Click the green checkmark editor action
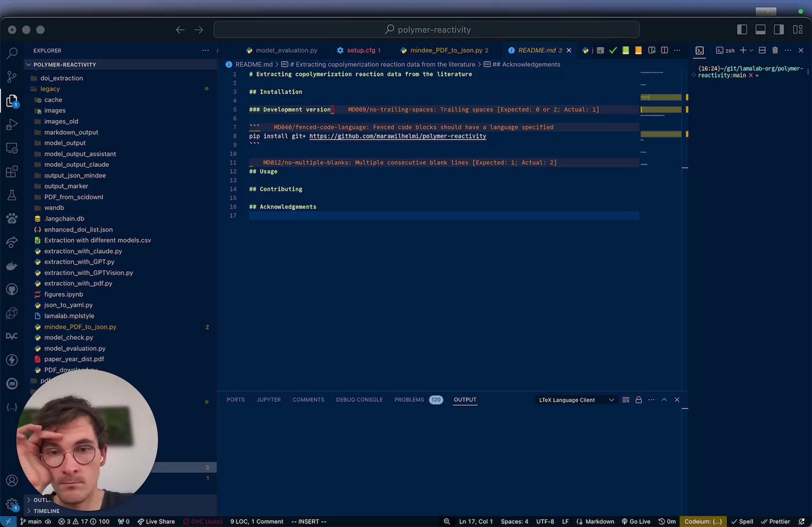This screenshot has width=812, height=527. click(x=613, y=50)
